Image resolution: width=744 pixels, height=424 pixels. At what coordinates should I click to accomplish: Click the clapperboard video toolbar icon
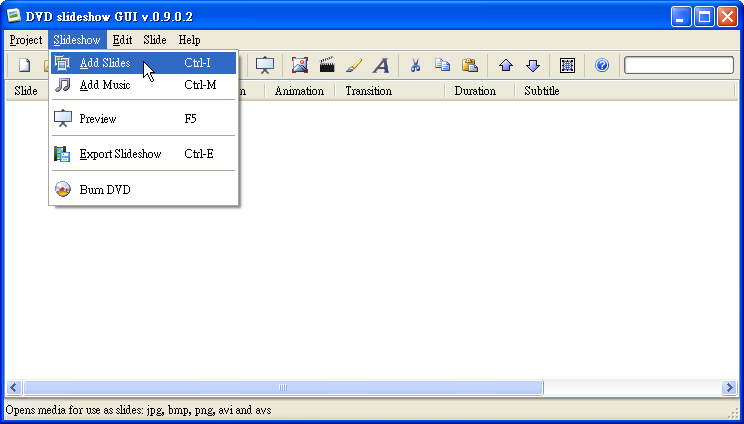click(327, 65)
